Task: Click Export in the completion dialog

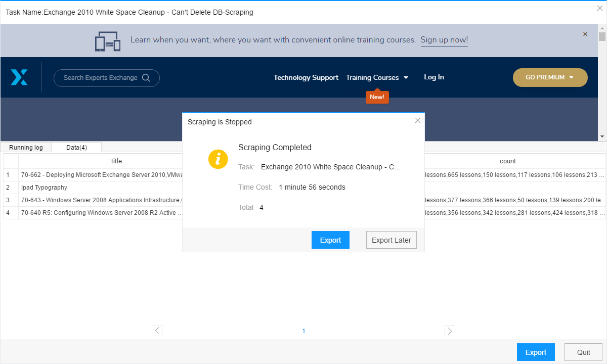Action: (330, 240)
